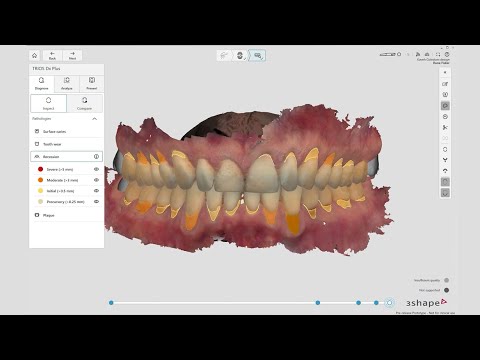Toggle lower jaw visibility in right toolbar
The image size is (480, 360).
[445, 193]
